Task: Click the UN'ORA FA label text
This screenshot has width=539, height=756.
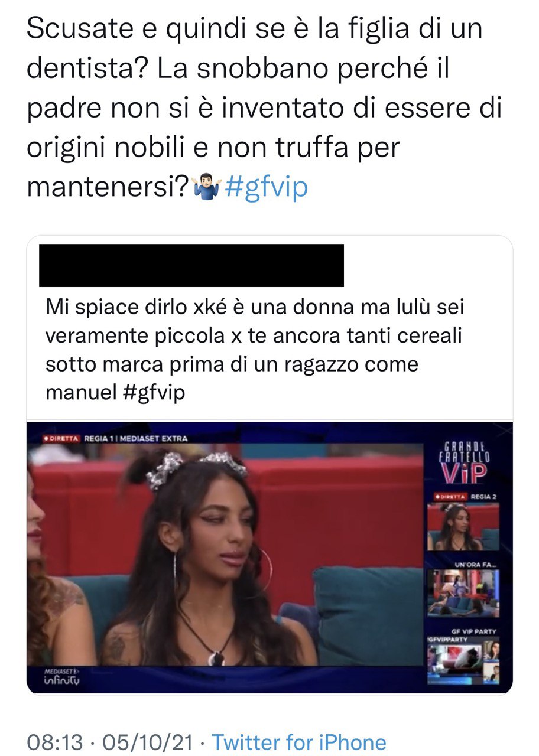Action: 476,565
